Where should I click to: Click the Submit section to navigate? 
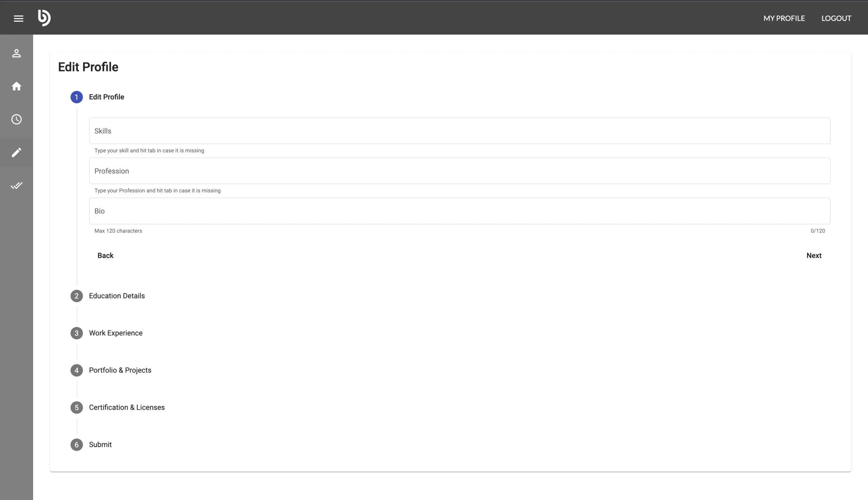point(100,444)
